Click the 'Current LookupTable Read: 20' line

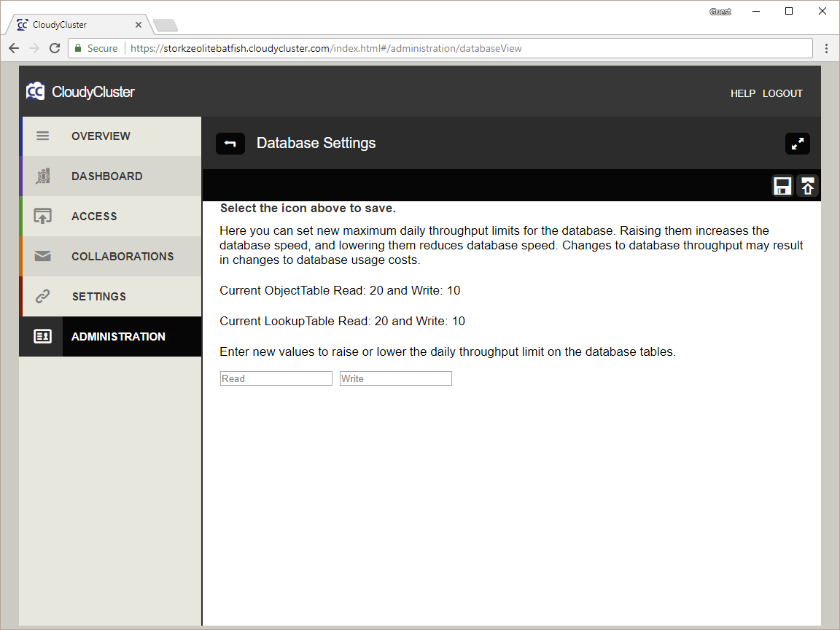(x=342, y=321)
